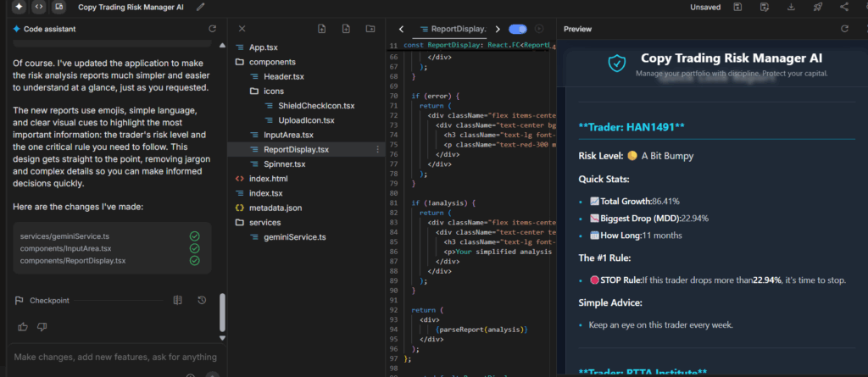
Task: Give a thumbs up to the response
Action: pos(23,327)
